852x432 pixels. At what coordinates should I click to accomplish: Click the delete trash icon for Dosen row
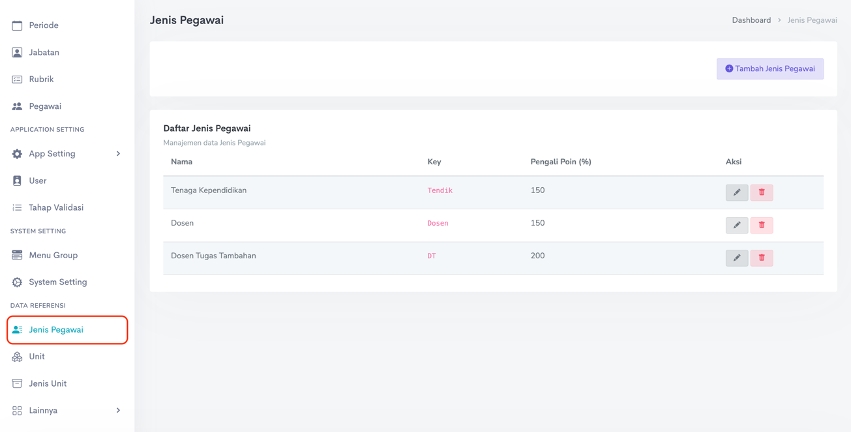(x=761, y=225)
